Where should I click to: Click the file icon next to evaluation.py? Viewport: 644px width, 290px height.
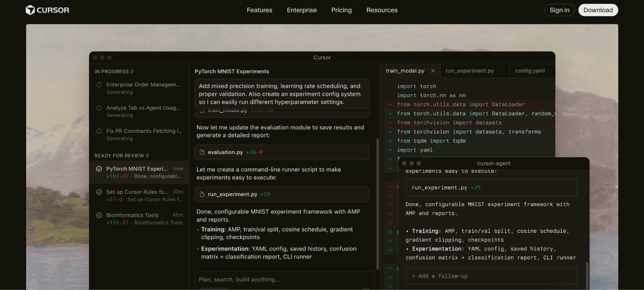[202, 152]
